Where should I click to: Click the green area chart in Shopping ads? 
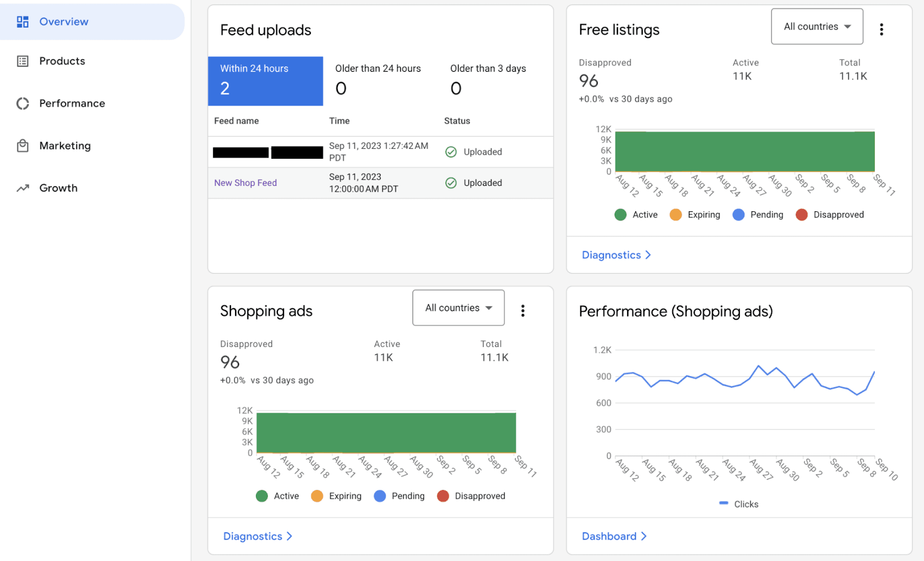click(386, 432)
